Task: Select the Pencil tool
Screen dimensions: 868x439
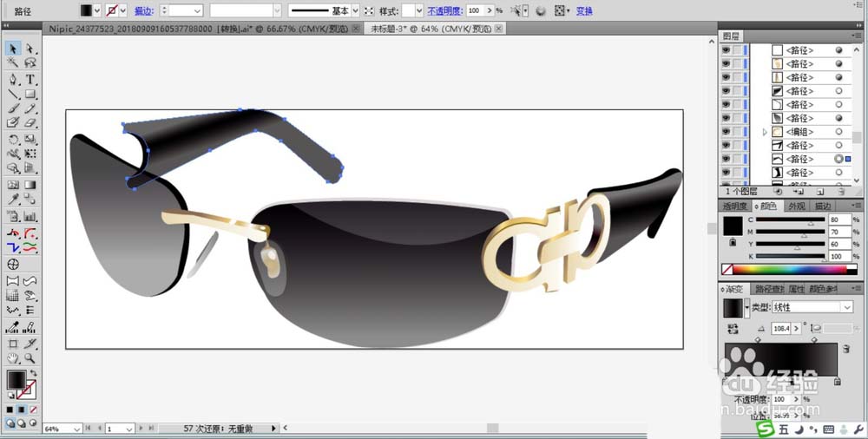Action: 30,108
